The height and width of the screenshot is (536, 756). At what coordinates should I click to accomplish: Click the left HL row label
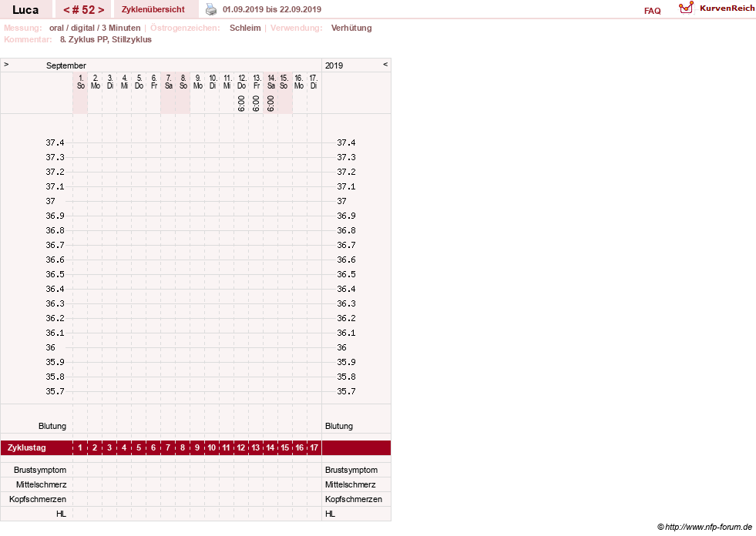coord(61,514)
